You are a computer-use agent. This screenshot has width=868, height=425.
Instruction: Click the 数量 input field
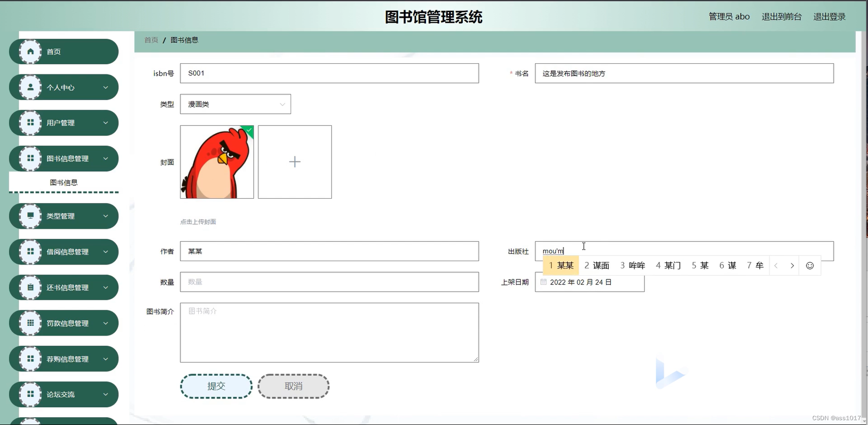tap(329, 282)
